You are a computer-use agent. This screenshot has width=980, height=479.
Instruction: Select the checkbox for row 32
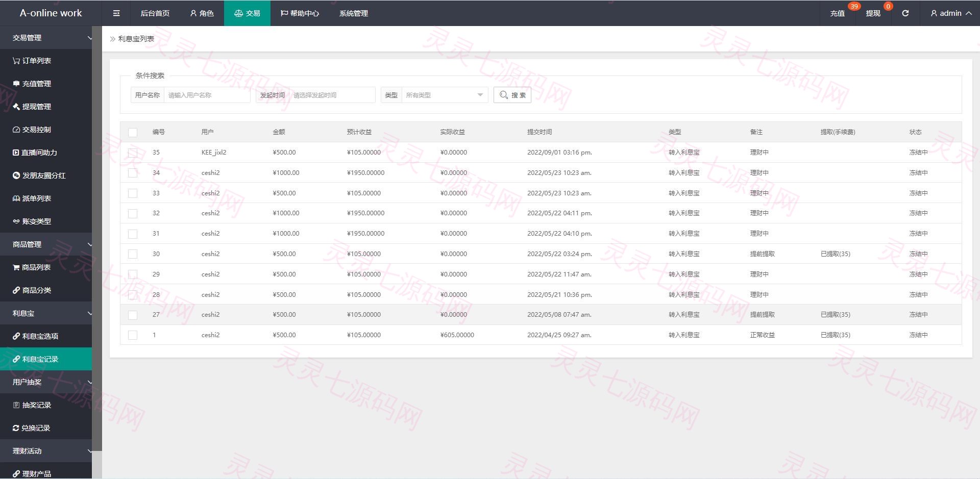pos(133,213)
